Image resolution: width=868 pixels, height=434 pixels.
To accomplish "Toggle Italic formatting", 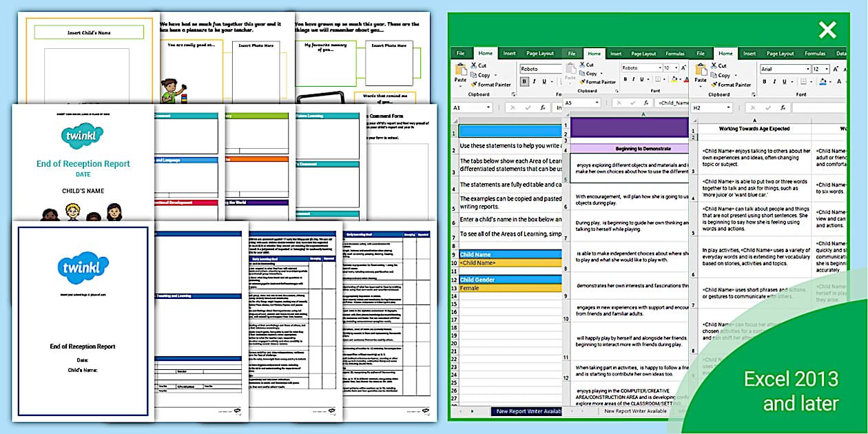I will [x=774, y=82].
